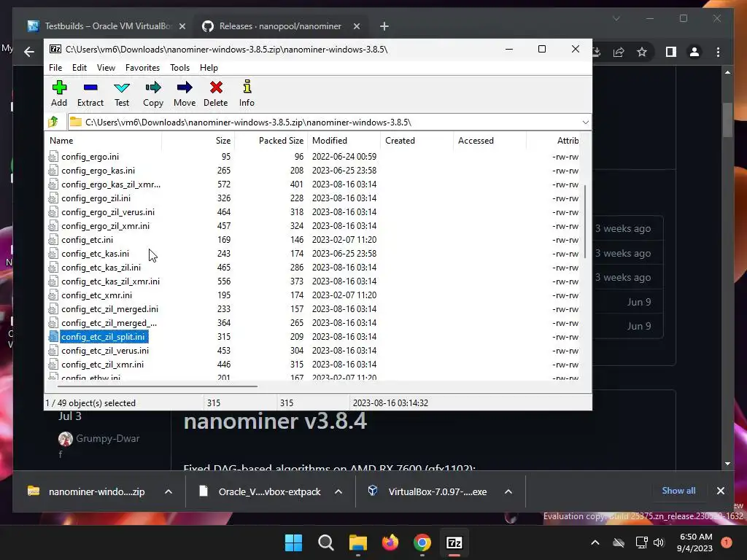Select config_ergo_zil_xmr.ini file
The height and width of the screenshot is (560, 747).
(105, 226)
